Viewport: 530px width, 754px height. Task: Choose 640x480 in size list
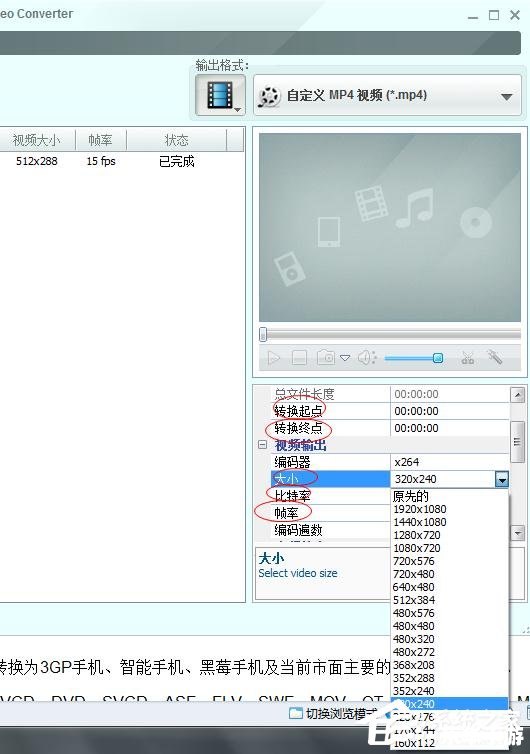tap(450, 587)
